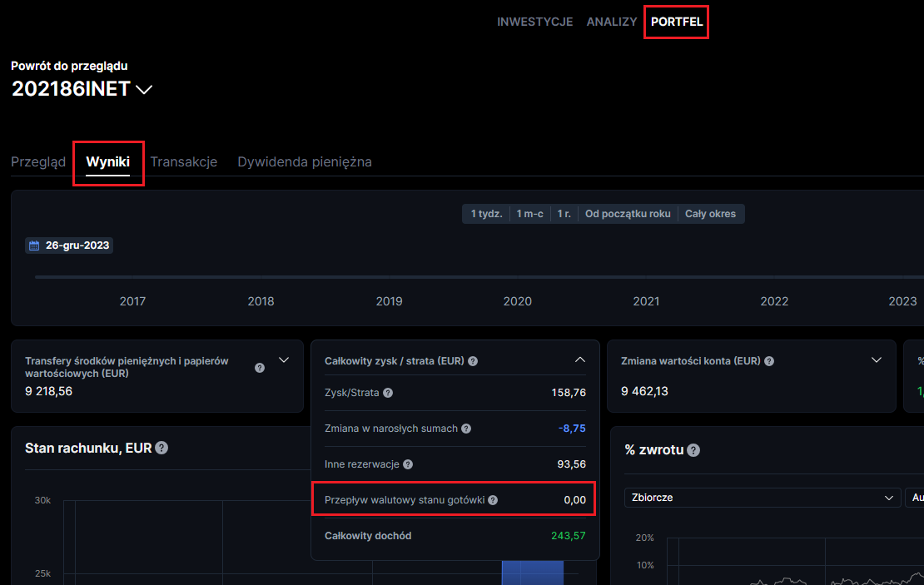The height and width of the screenshot is (585, 924).
Task: Click the 9 218,56 transfers value
Action: click(49, 391)
